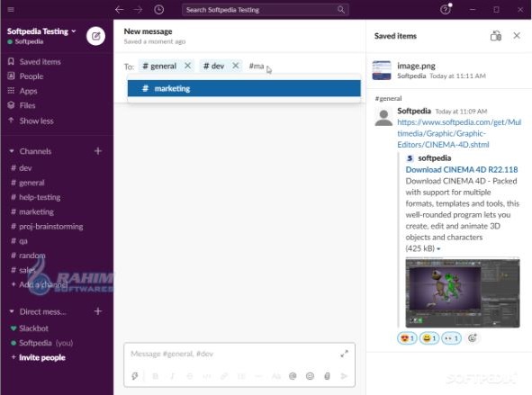
Task: Add a reaction with the emoji-plus icon
Action: 473,337
